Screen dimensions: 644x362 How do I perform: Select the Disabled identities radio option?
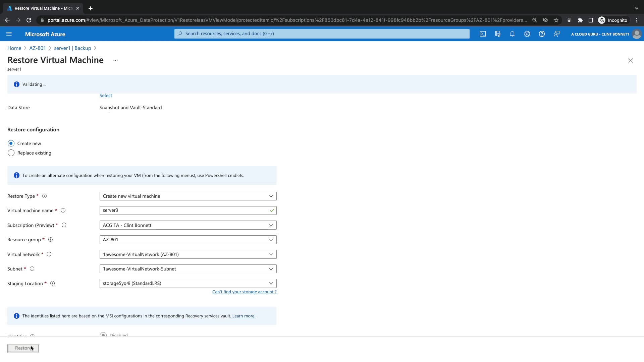pos(103,335)
